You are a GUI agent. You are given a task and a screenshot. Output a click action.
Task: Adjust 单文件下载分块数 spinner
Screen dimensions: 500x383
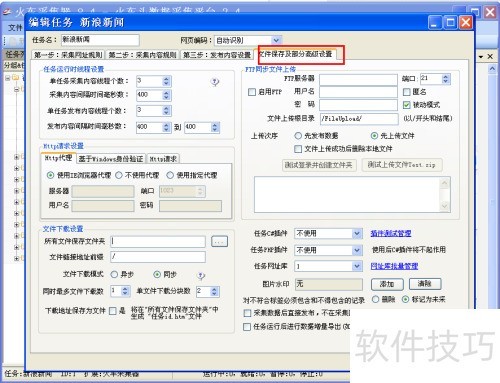[x=214, y=291]
